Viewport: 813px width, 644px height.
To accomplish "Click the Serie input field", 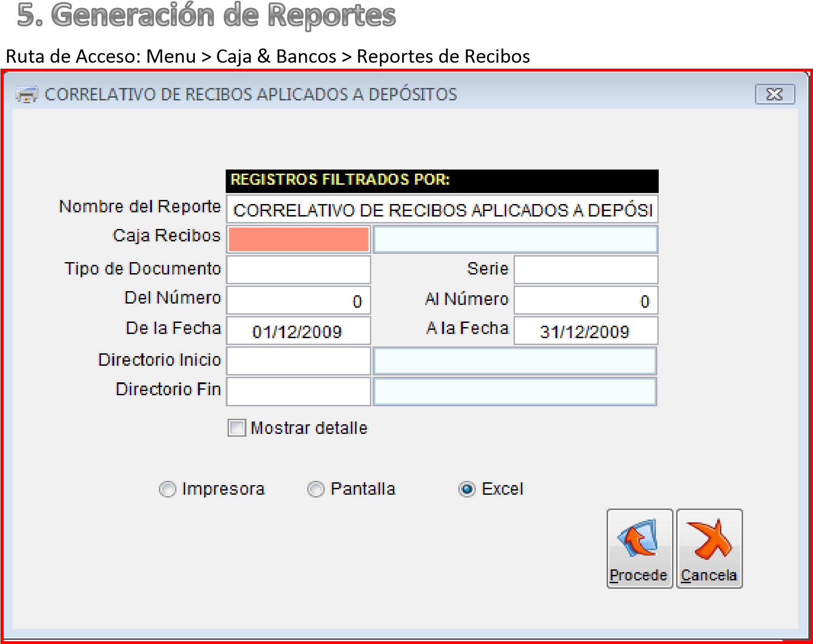I will (x=585, y=270).
